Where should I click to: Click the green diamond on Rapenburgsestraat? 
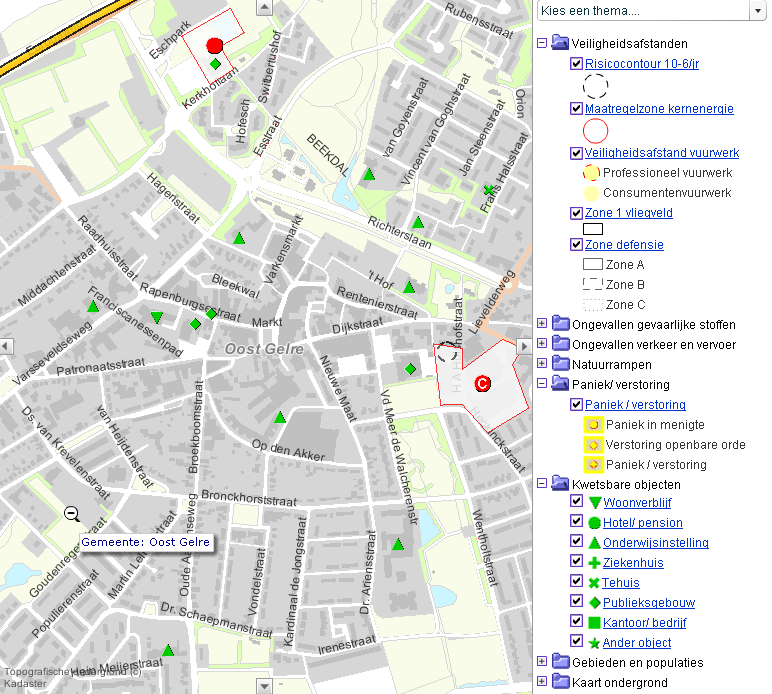pyautogui.click(x=211, y=314)
